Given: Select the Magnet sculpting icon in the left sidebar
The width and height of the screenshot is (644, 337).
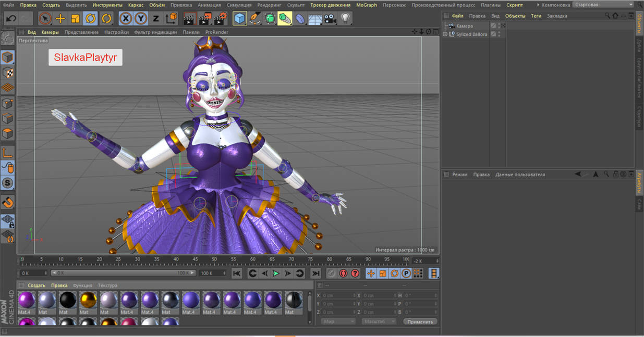Looking at the screenshot, I should coord(7,202).
